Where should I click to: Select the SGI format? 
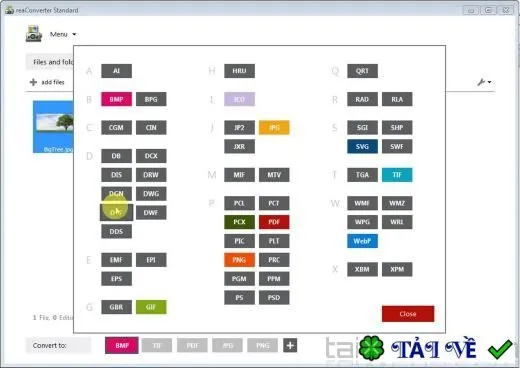(362, 128)
